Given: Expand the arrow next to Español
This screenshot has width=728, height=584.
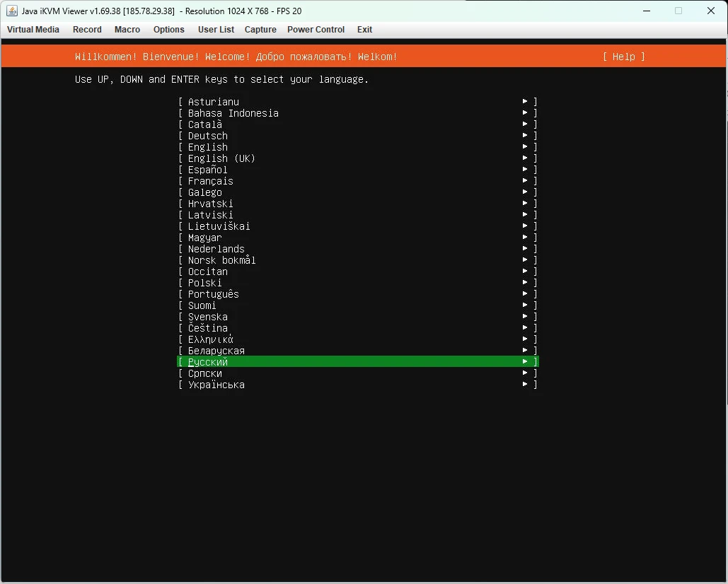Looking at the screenshot, I should pyautogui.click(x=525, y=170).
